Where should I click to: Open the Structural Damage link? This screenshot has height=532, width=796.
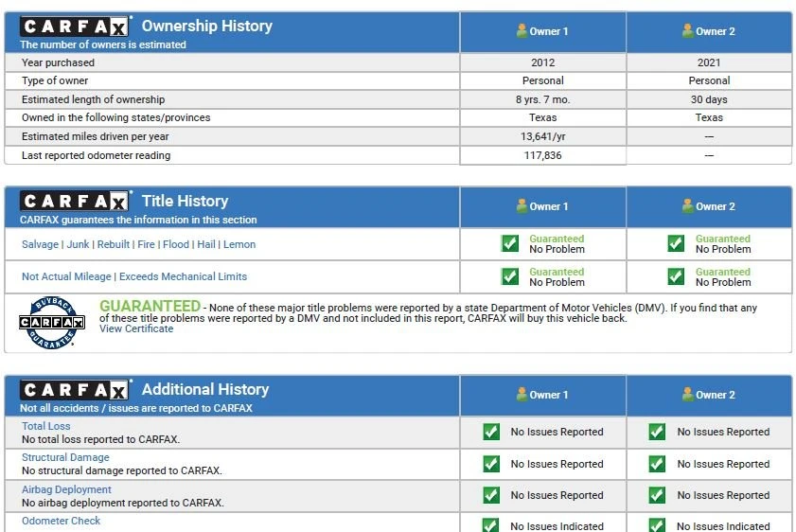click(65, 457)
